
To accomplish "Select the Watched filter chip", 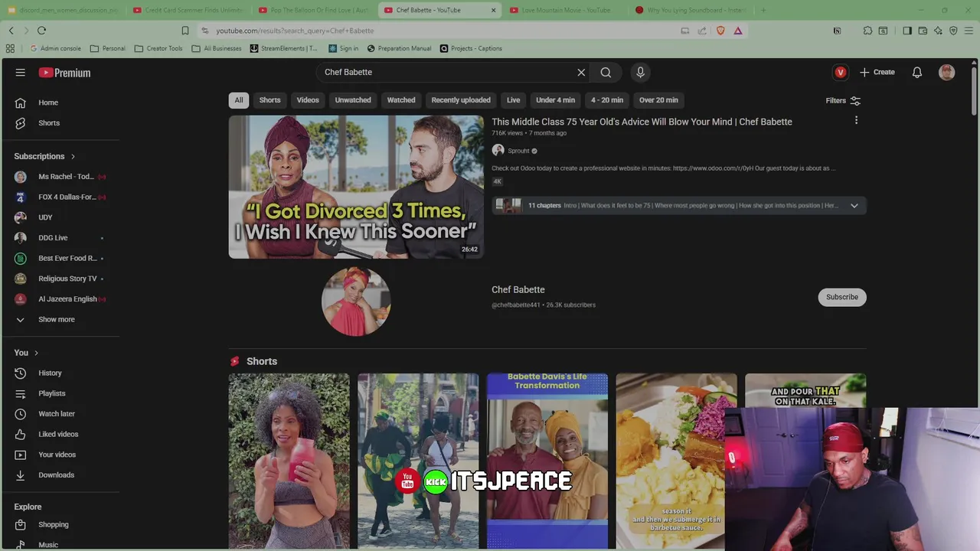I will 401,100.
